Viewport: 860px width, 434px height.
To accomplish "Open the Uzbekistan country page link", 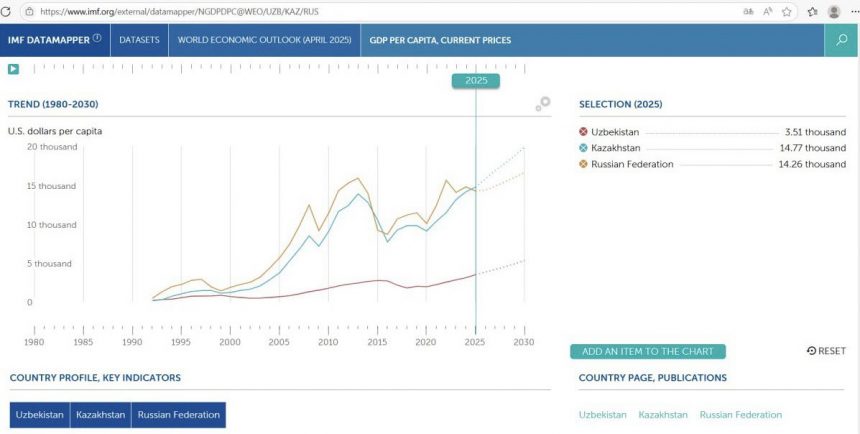I will coord(602,415).
